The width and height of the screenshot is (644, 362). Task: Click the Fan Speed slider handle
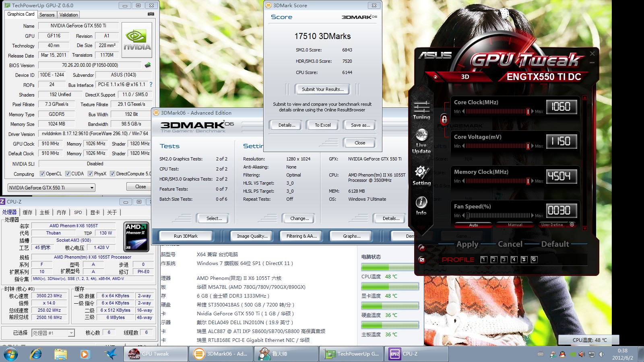468,216
